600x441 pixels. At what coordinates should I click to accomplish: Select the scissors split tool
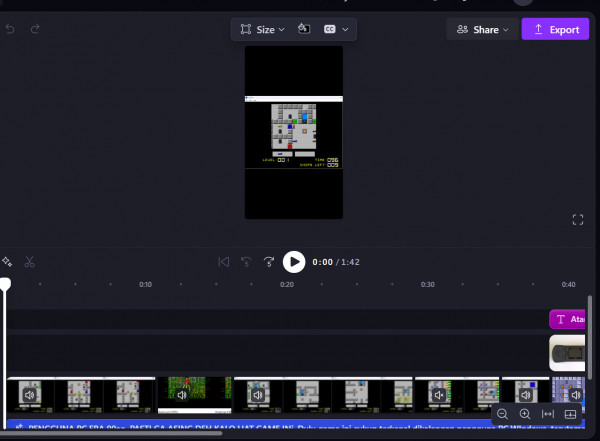[29, 262]
